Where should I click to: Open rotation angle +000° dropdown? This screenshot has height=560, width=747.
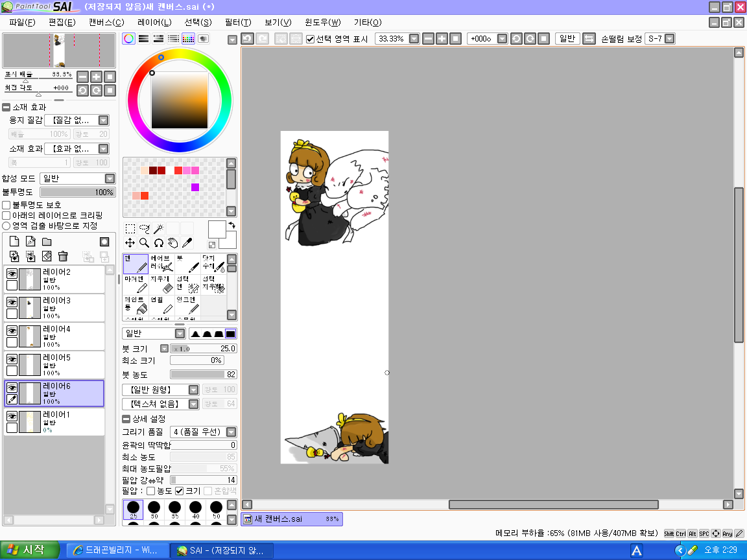click(x=502, y=39)
